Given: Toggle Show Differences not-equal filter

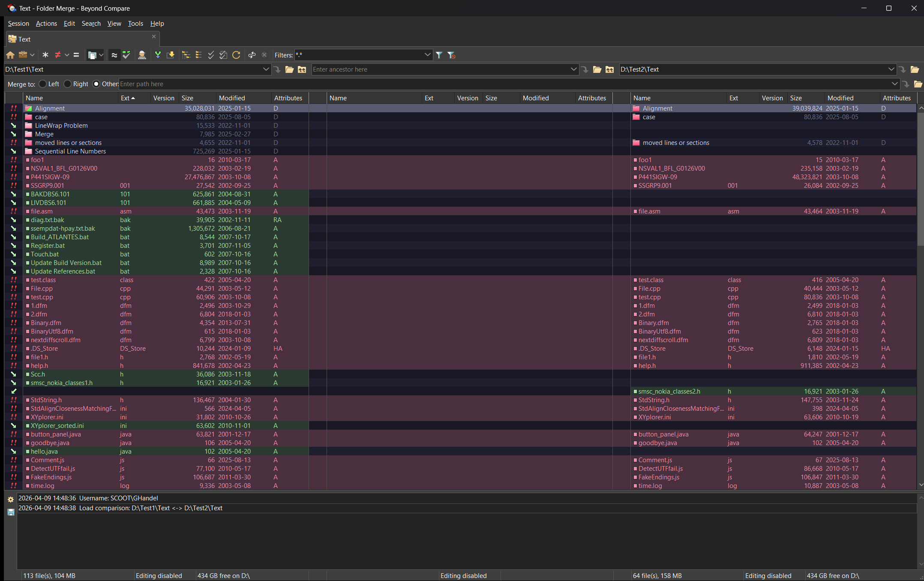Looking at the screenshot, I should (x=57, y=55).
